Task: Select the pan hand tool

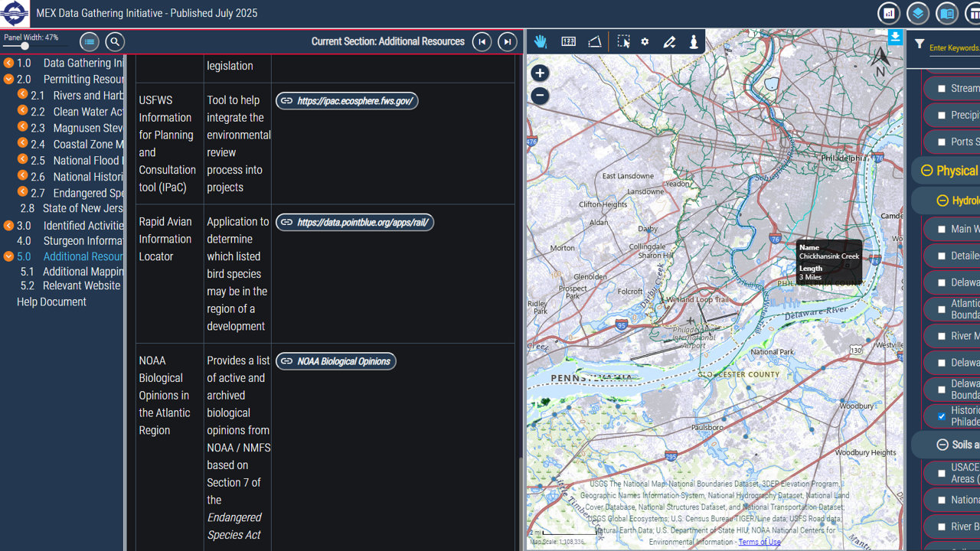Action: coord(541,42)
